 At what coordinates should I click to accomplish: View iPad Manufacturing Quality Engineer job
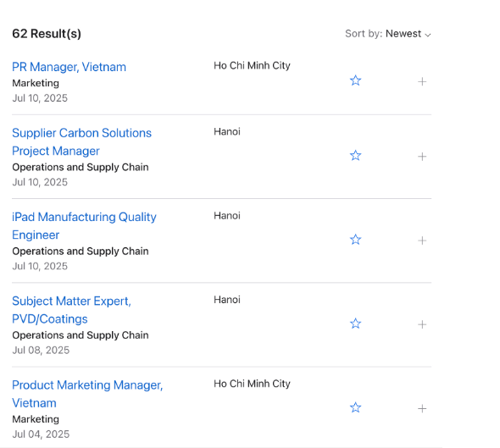(84, 226)
